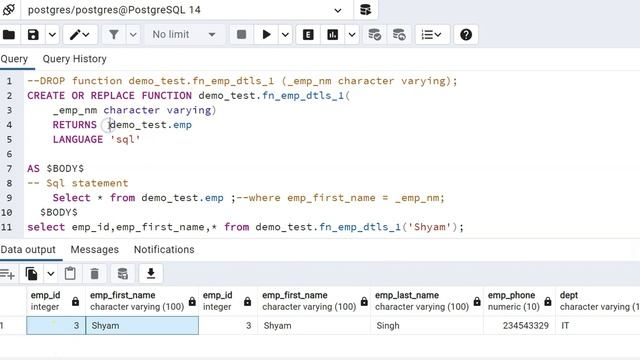
Task: Select the dept column header
Action: [598, 301]
